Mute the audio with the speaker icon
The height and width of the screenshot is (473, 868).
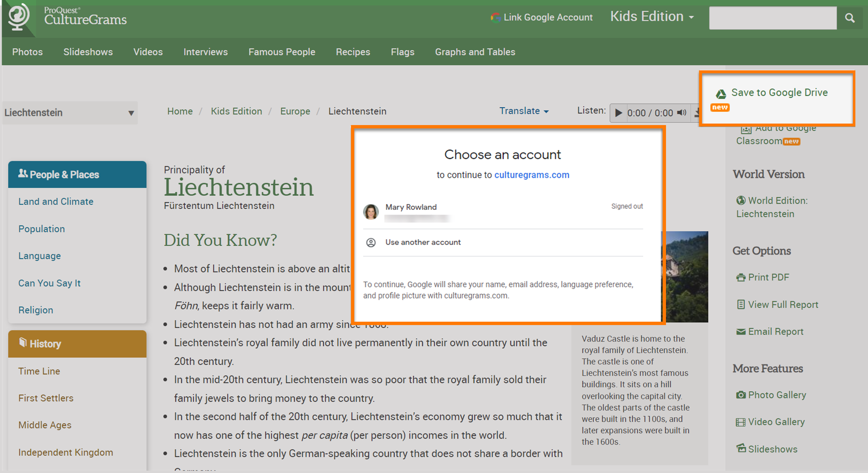(681, 113)
